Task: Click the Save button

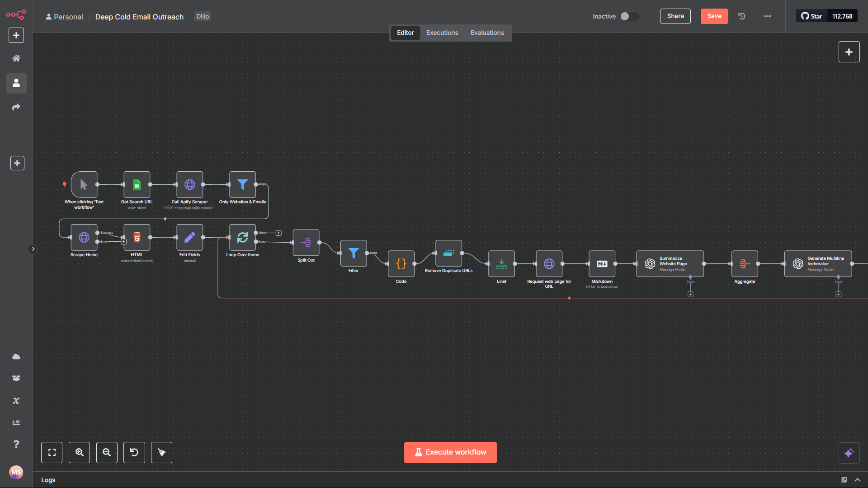Action: [x=714, y=16]
